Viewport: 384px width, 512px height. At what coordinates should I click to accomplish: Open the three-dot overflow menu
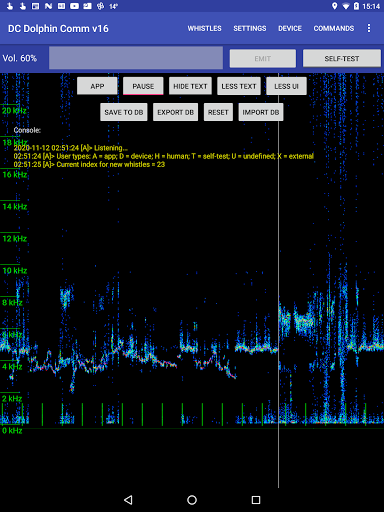(369, 28)
